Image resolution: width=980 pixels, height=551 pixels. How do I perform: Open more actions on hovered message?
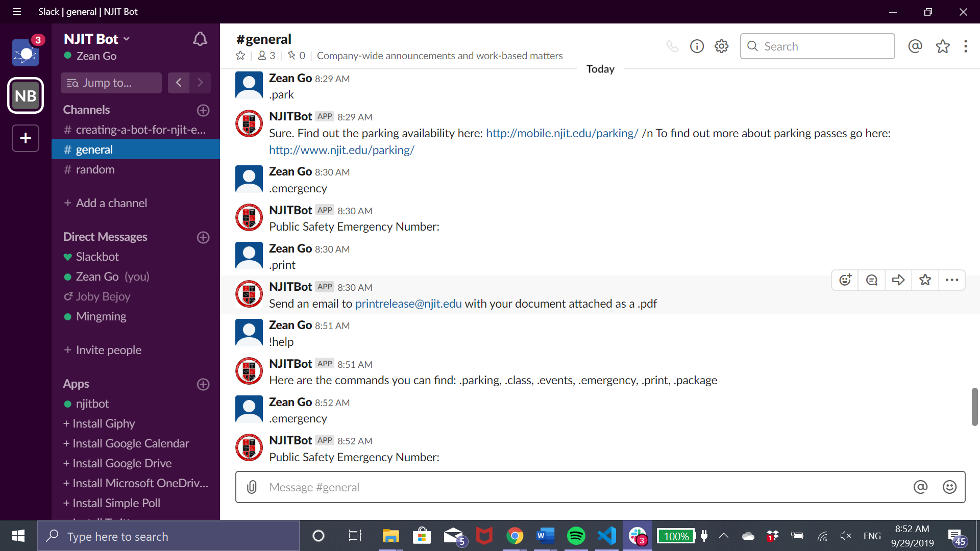[x=952, y=280]
